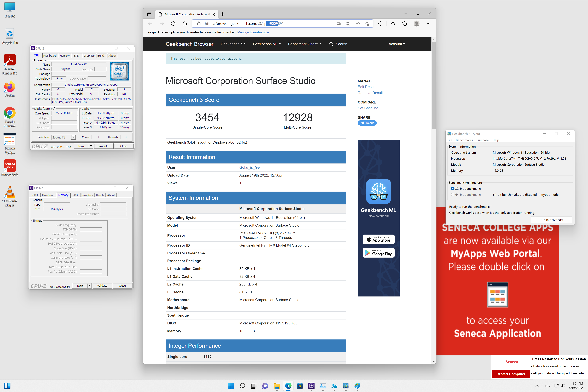This screenshot has width=588, height=392.
Task: Launch Firefox from the desktop
Action: pos(10,89)
